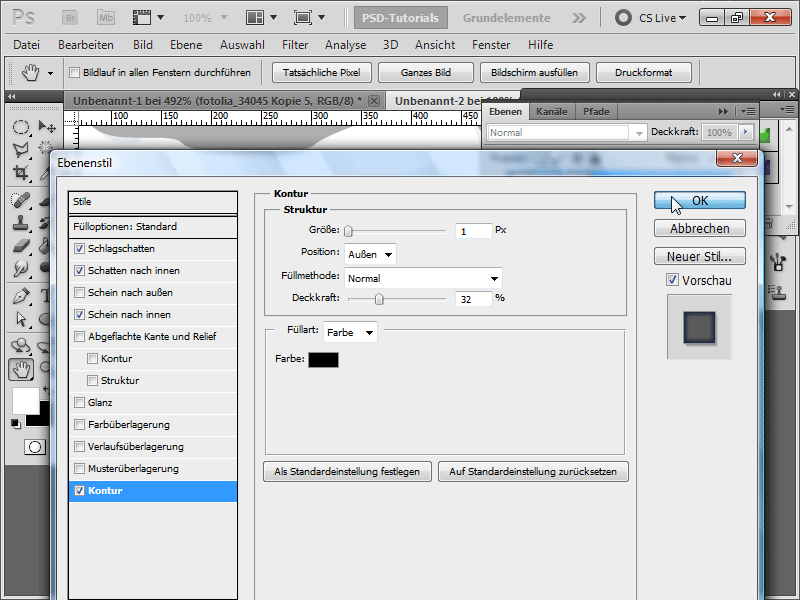Toggle quick mask mode
This screenshot has height=600, width=800.
[35, 447]
